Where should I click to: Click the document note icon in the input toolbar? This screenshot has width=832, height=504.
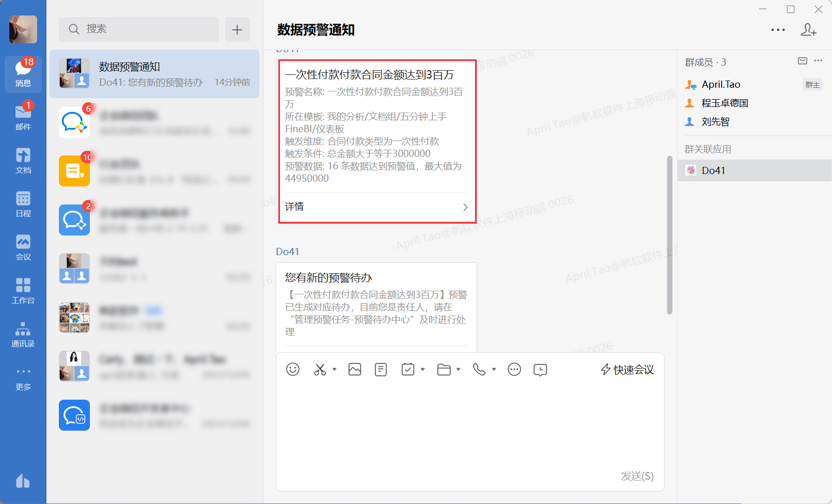[x=381, y=369]
